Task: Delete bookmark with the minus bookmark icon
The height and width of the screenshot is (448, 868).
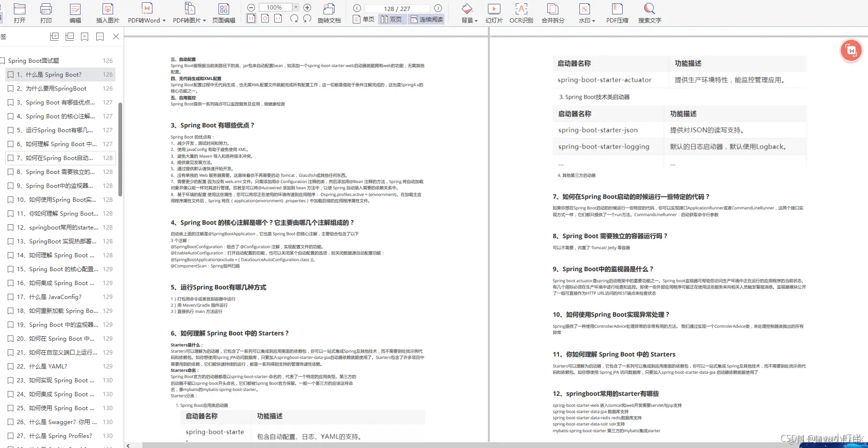Action: (x=100, y=36)
